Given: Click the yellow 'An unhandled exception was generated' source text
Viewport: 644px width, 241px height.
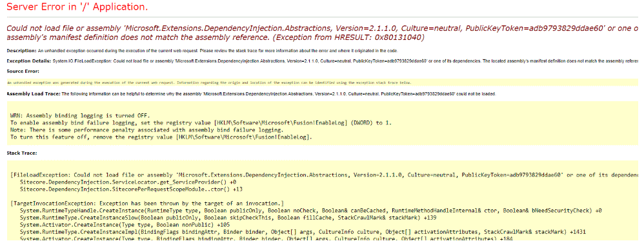Looking at the screenshot, I should tap(210, 82).
